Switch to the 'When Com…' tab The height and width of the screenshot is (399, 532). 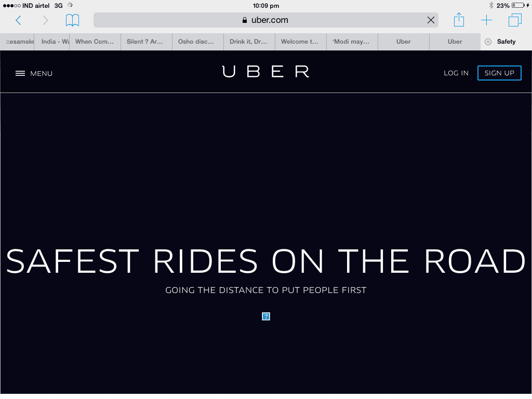pos(95,42)
